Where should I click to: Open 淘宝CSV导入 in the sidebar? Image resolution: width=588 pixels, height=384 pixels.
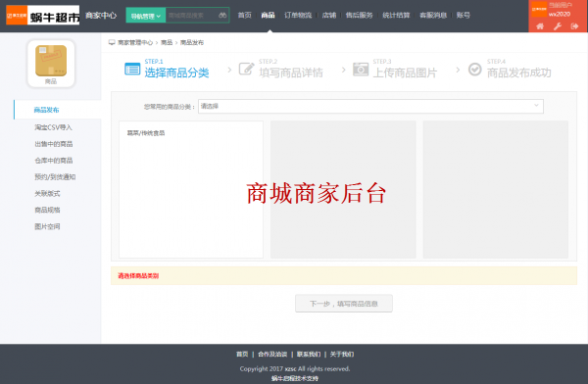53,127
